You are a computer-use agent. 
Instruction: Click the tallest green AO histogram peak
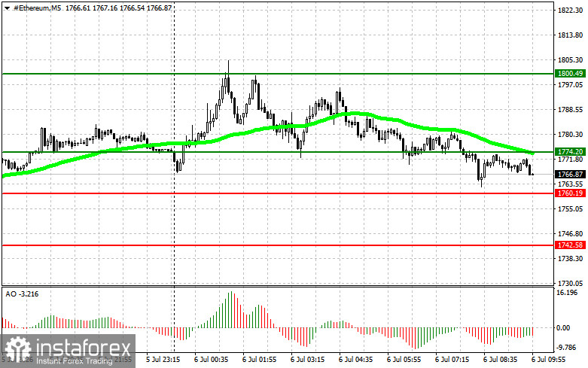click(231, 309)
